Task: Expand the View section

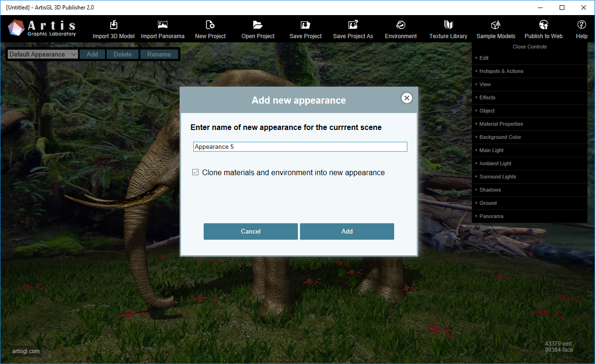Action: [529, 84]
